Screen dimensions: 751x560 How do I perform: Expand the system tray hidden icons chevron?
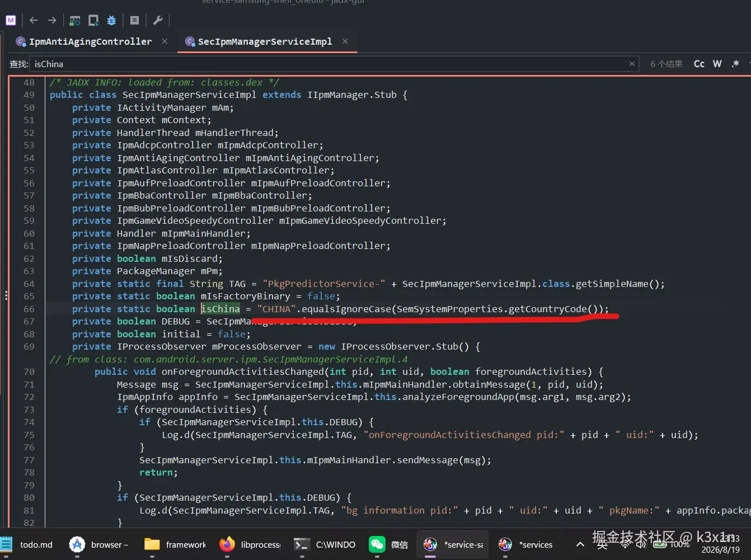(580, 544)
